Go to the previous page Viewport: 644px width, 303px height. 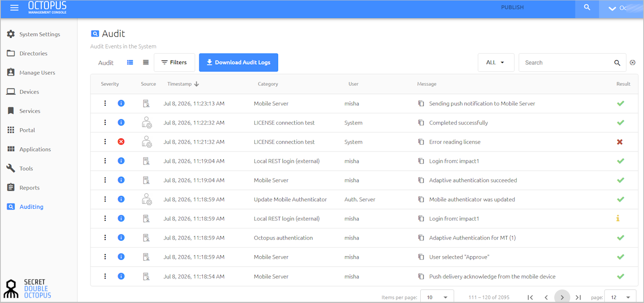pos(546,298)
